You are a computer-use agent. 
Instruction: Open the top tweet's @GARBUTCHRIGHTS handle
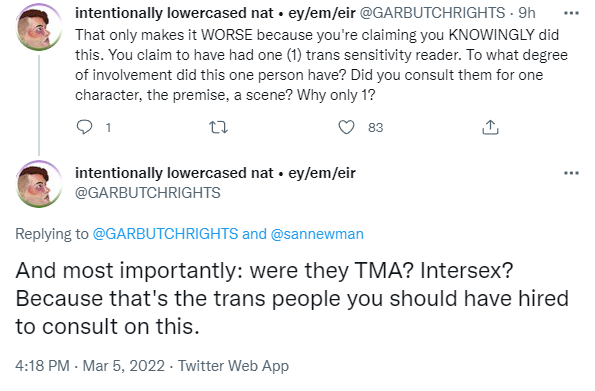(432, 13)
